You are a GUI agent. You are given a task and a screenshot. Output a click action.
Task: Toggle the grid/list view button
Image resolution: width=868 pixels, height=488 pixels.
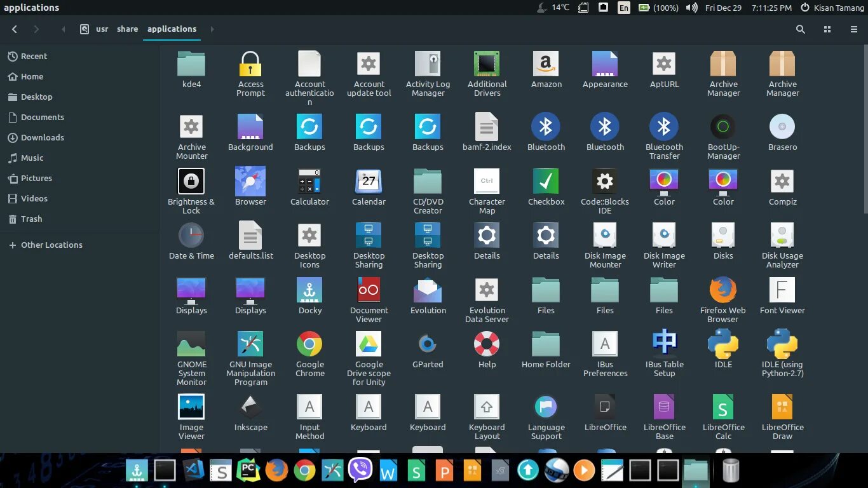point(827,29)
